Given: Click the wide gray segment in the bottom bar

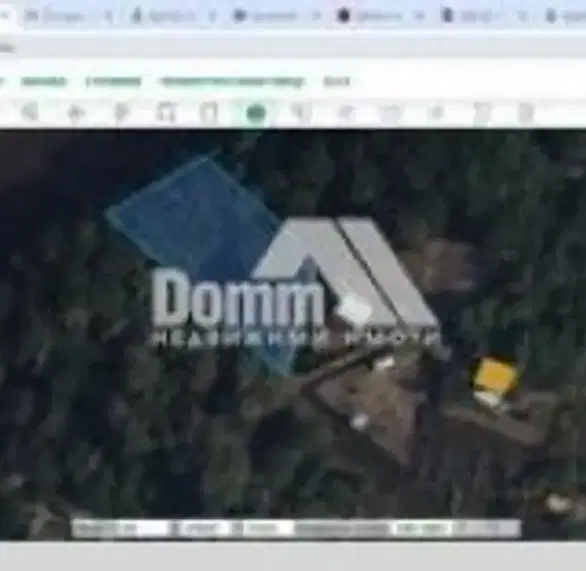Looking at the screenshot, I should coord(342,529).
